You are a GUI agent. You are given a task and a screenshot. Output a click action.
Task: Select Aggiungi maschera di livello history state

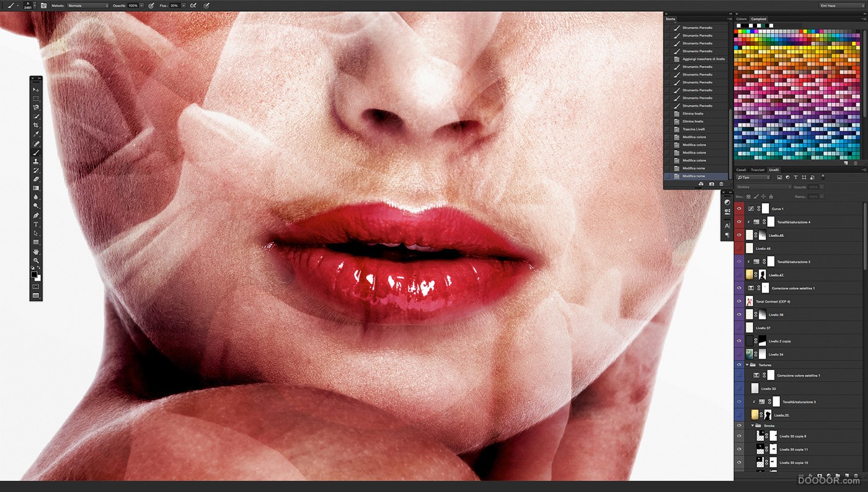(x=696, y=59)
